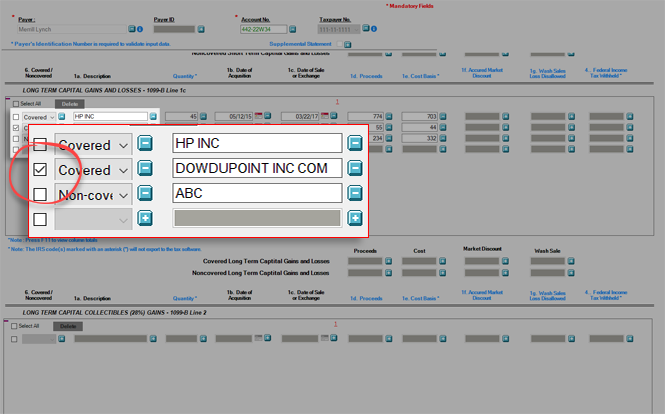This screenshot has height=414, width=665.
Task: Check the empty last row checkbox in the callout
Action: click(x=40, y=220)
